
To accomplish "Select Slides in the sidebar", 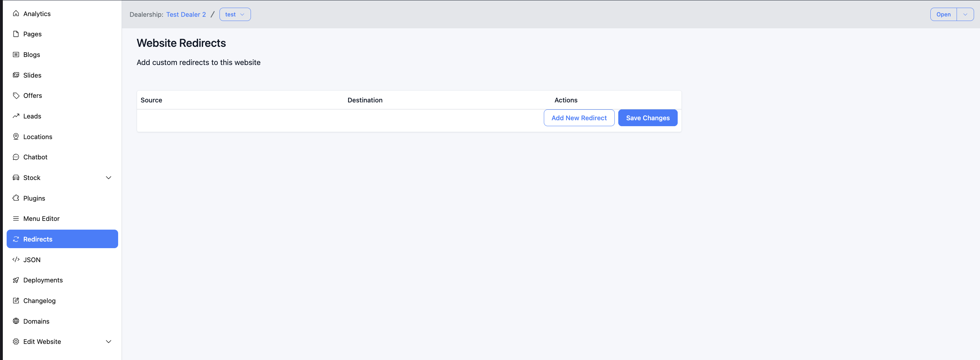I will (x=63, y=75).
